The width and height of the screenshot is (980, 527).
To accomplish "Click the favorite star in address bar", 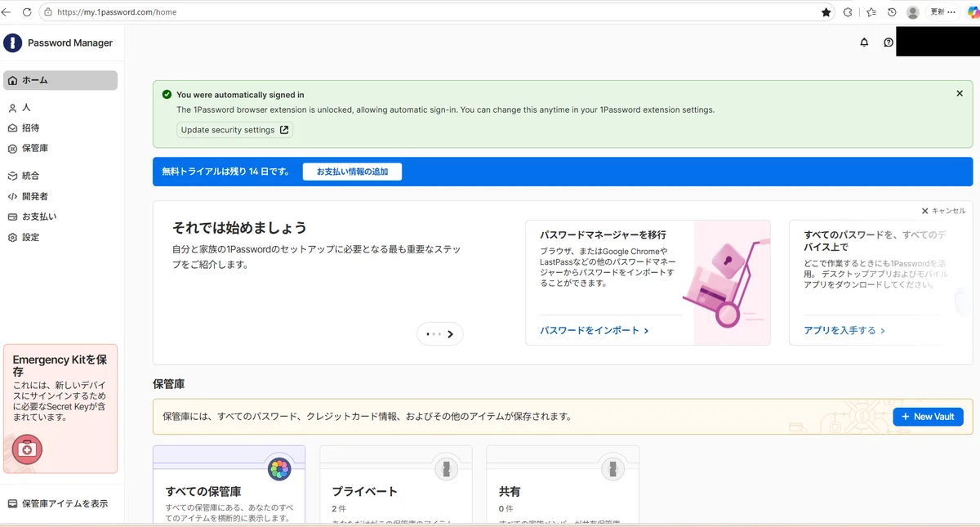I will pos(826,12).
